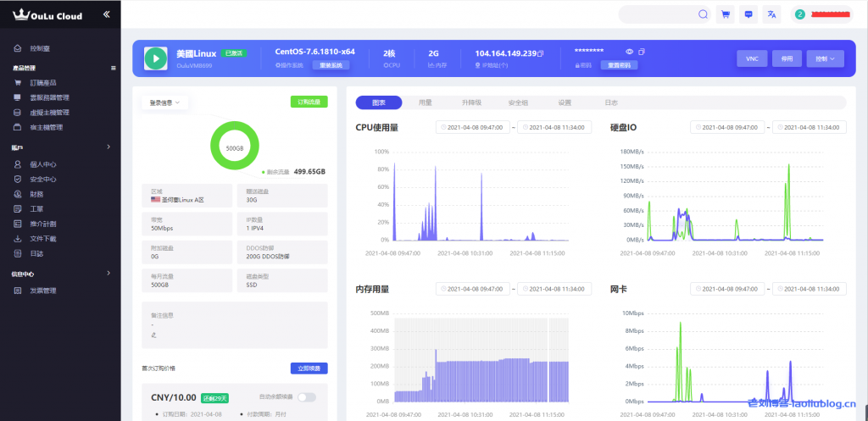
Task: Expand the 登录信息 dropdown
Action: coord(165,102)
